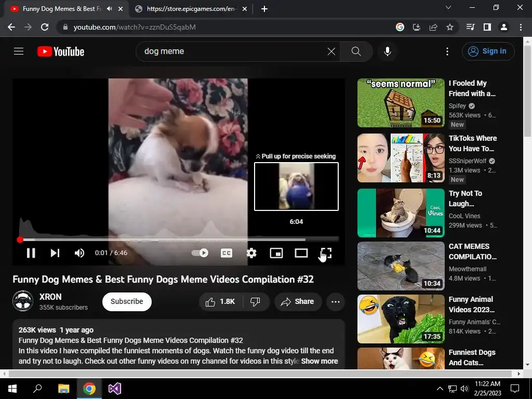
Task: Click the seek preview thumbnail at 6:04
Action: point(296,187)
